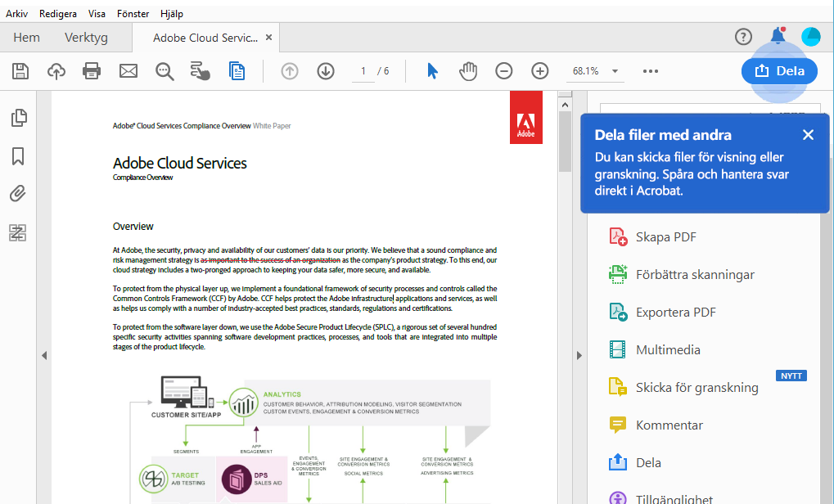This screenshot has width=834, height=504.
Task: Expand the toolbar overflow menu
Action: pyautogui.click(x=650, y=71)
